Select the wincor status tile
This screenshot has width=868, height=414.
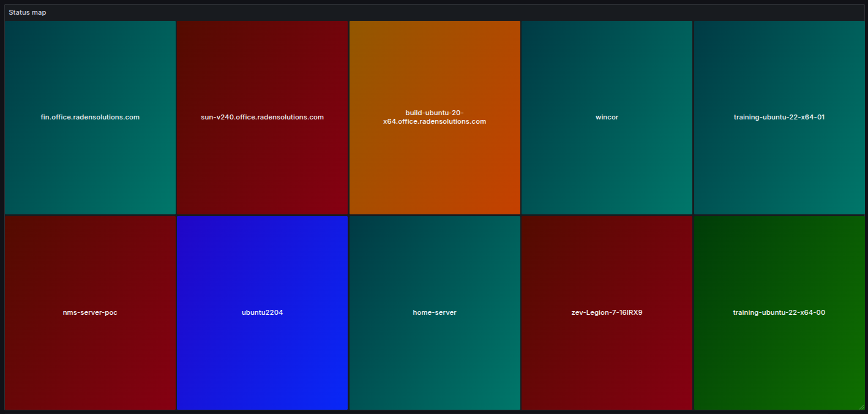coord(607,118)
